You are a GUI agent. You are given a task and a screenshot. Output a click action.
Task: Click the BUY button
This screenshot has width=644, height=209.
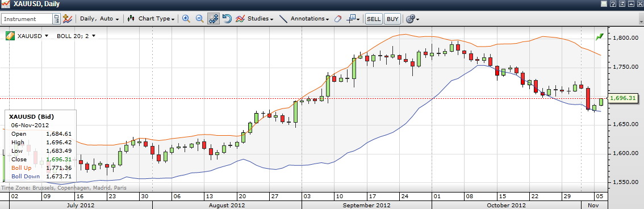pos(392,19)
